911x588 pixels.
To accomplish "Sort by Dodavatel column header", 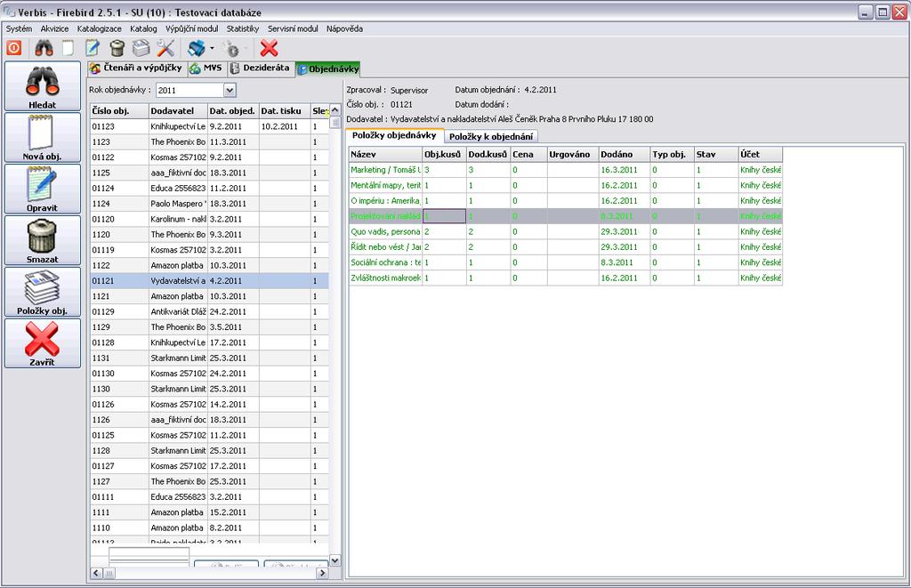I will (178, 111).
